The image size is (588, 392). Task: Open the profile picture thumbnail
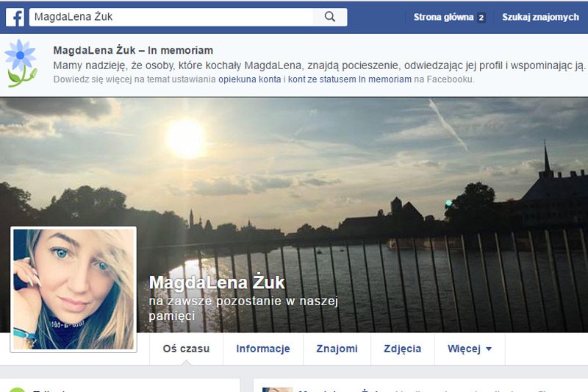(x=73, y=289)
